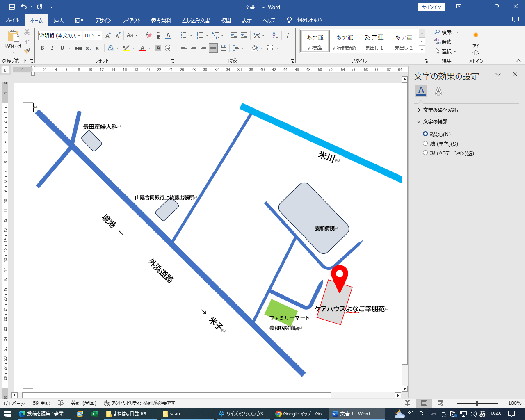Viewport: 525px width, 420px height.
Task: Toggle print layout view in status bar
Action: coord(424,403)
